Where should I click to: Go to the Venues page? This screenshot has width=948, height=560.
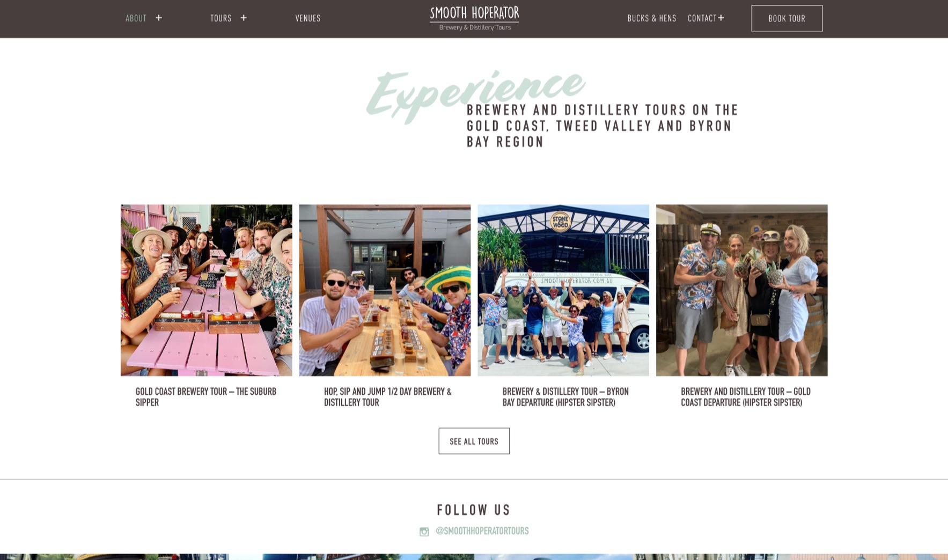click(x=308, y=18)
